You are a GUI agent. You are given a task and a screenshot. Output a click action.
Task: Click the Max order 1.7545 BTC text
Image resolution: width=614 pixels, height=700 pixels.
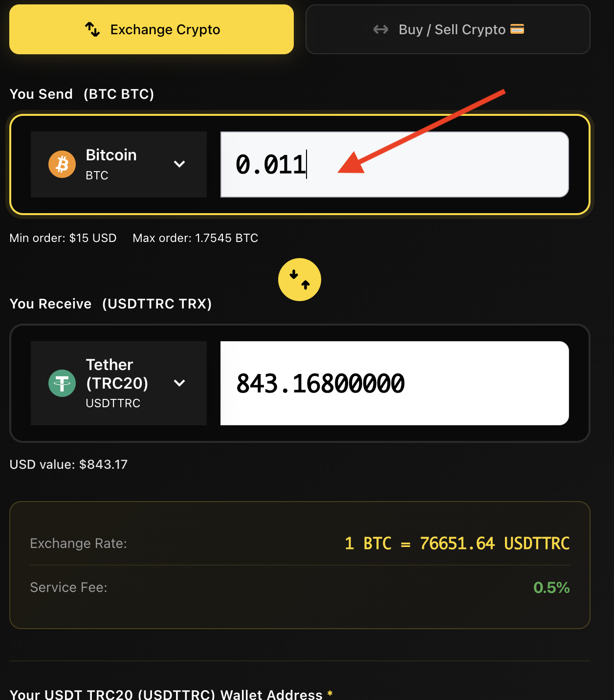point(195,238)
